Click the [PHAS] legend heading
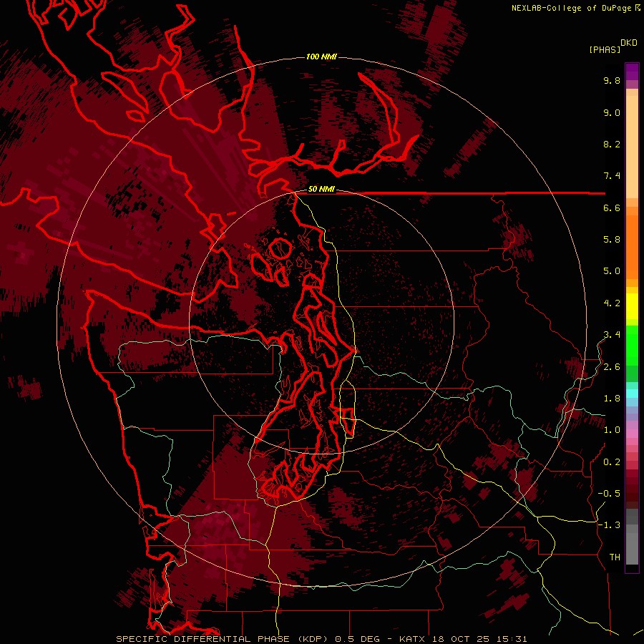644x644 pixels. [605, 49]
